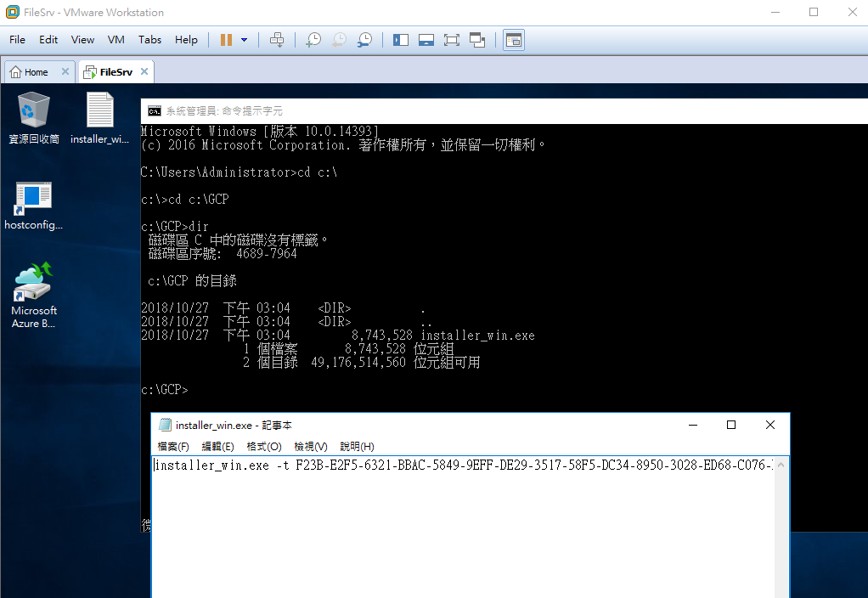Select Microsoft Azure Backup desktop icon
This screenshot has width=868, height=598.
coord(34,296)
